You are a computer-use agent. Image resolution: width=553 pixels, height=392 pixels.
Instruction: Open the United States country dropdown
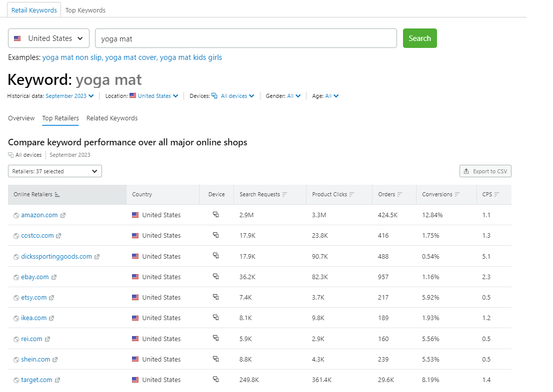(x=48, y=38)
